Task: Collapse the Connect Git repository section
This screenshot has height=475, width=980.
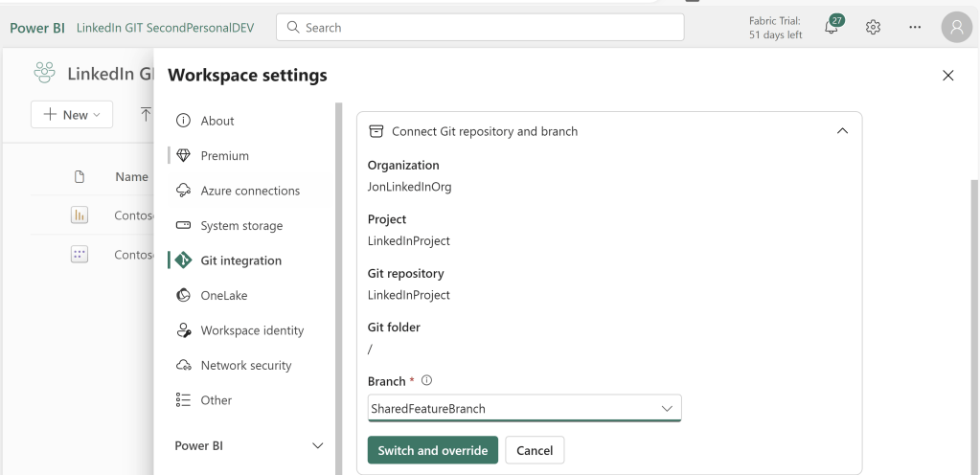Action: click(842, 131)
